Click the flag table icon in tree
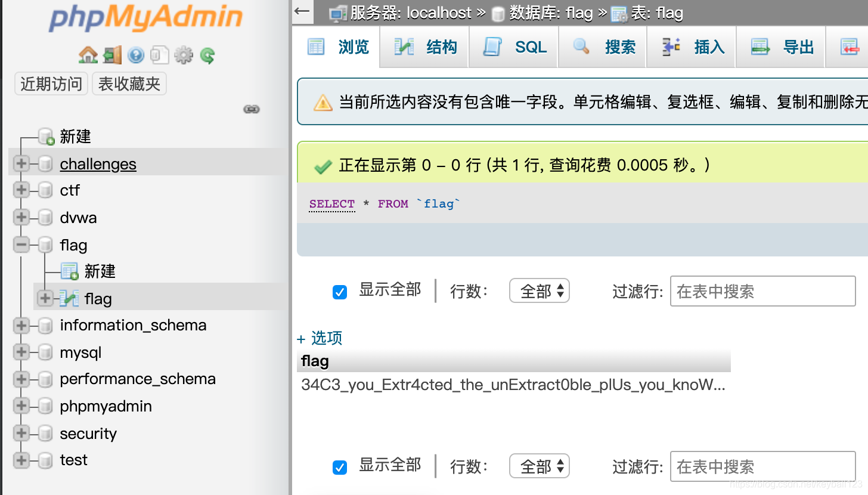This screenshot has height=495, width=868. [70, 298]
